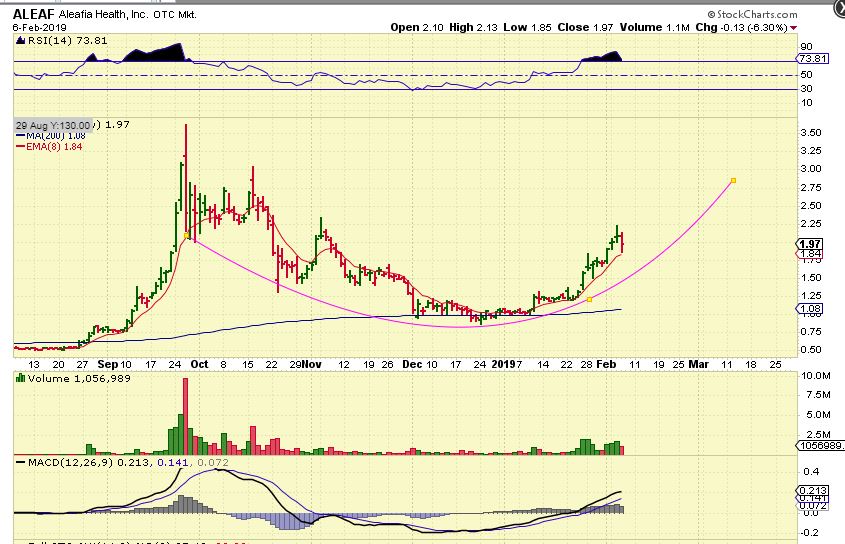
Task: Select the yellow marker at curve start
Action: click(187, 235)
